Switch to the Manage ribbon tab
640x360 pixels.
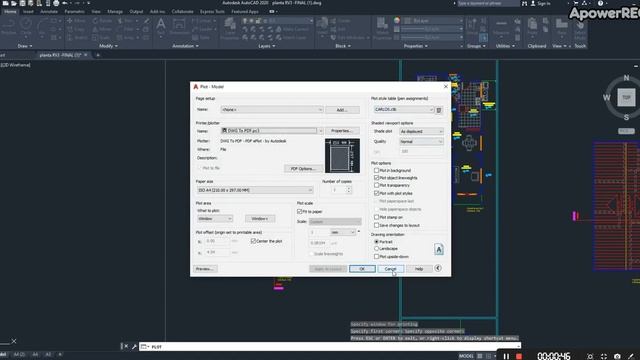point(115,11)
